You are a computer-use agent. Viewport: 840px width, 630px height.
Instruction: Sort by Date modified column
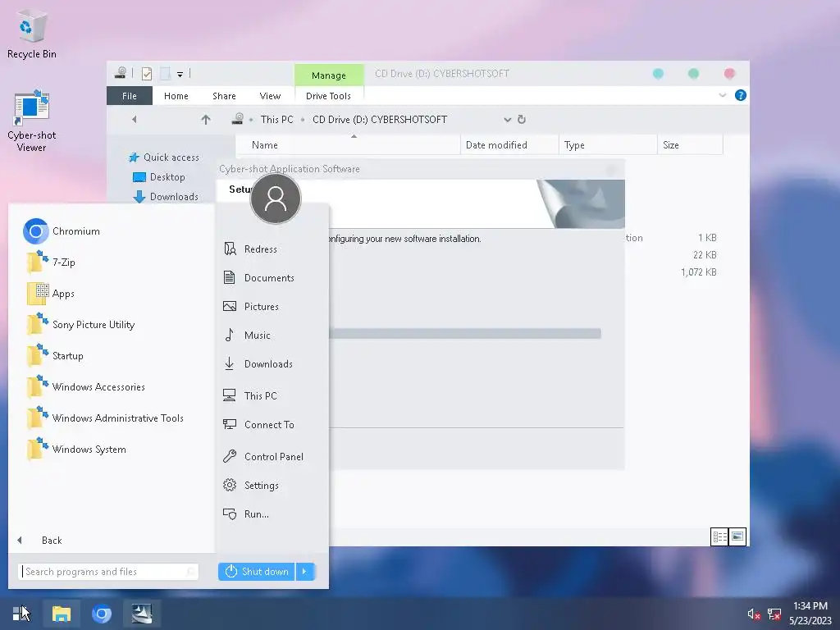509,145
